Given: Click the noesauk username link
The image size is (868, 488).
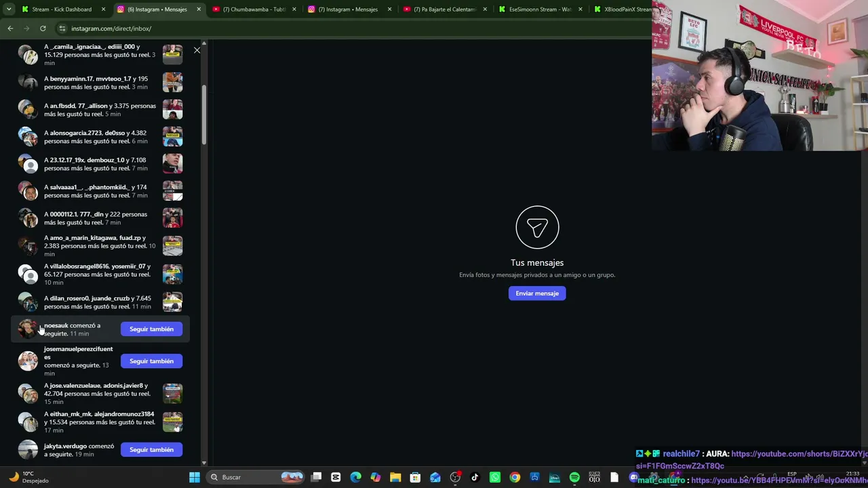Looking at the screenshot, I should pos(56,325).
